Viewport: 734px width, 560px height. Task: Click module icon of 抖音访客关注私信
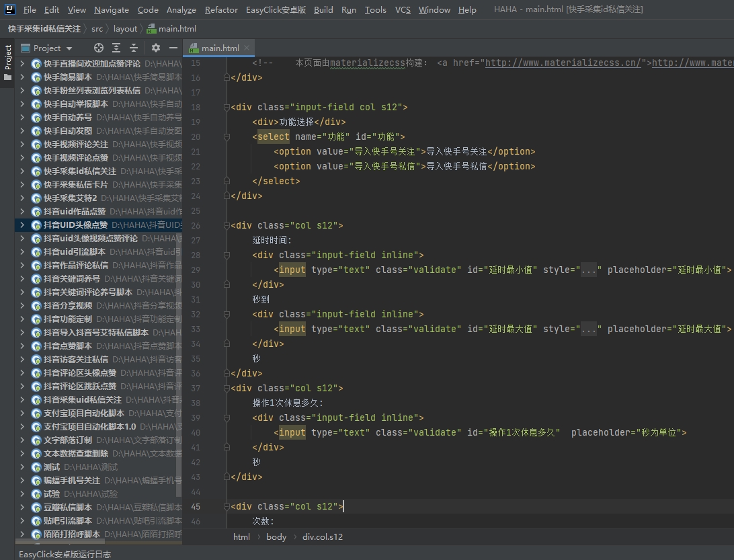click(36, 360)
